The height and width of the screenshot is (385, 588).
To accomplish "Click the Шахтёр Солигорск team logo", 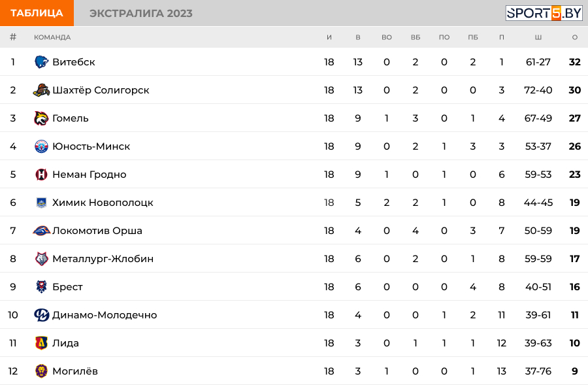I will pos(41,90).
